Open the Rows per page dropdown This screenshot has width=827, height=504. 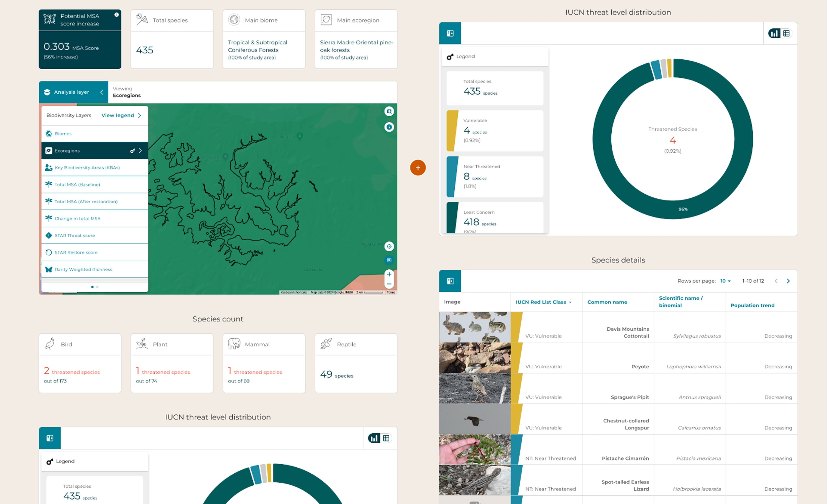[x=725, y=281]
